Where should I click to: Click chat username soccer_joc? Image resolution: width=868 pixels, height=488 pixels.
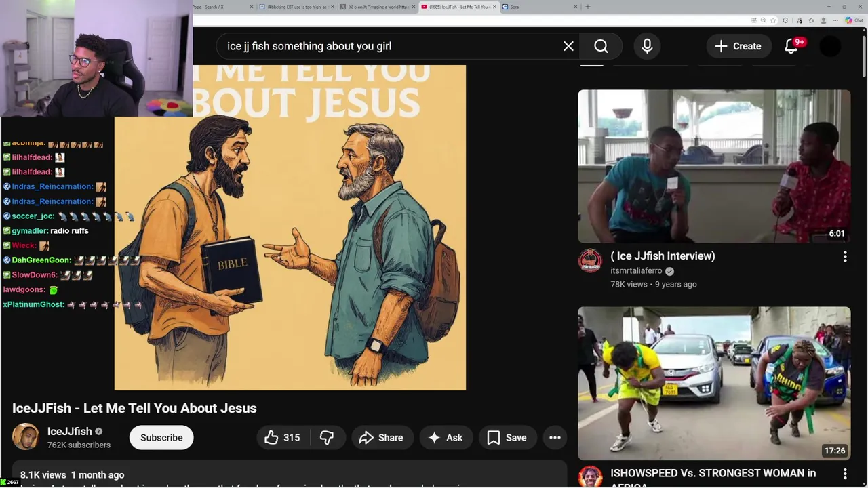click(x=33, y=216)
